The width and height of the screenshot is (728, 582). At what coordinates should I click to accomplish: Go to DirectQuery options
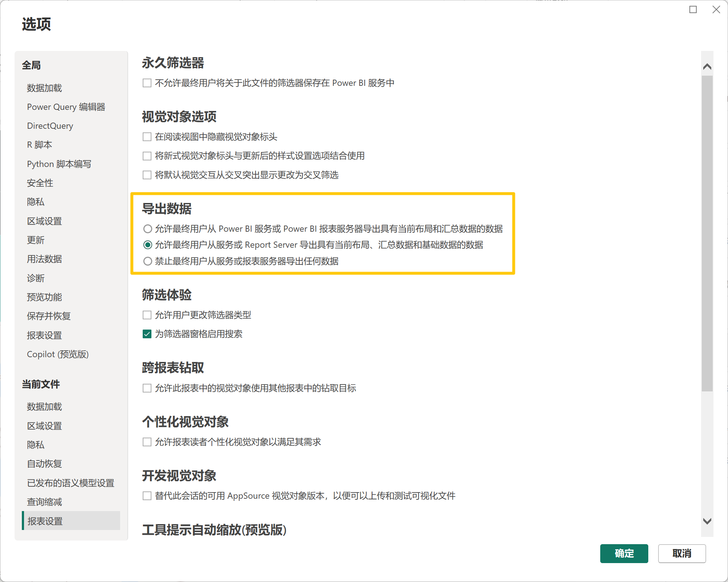[50, 126]
